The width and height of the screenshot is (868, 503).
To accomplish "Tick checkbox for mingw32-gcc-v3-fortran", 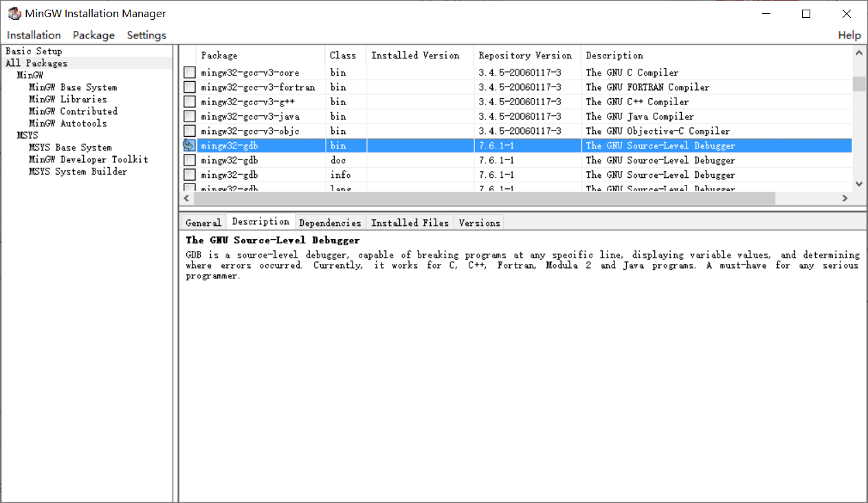I will pos(189,87).
